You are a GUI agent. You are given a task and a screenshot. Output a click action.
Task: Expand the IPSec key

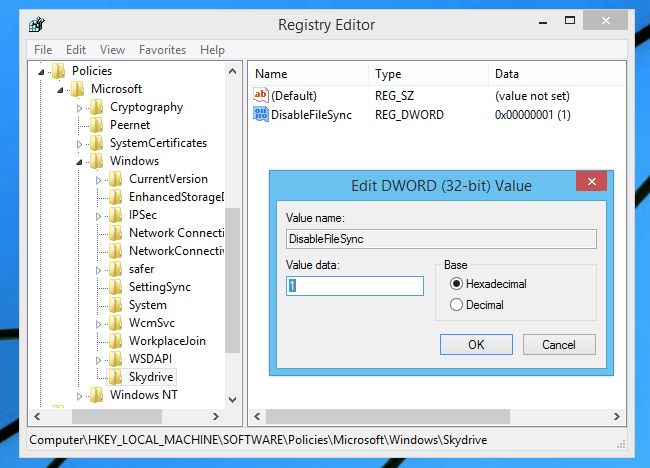98,216
